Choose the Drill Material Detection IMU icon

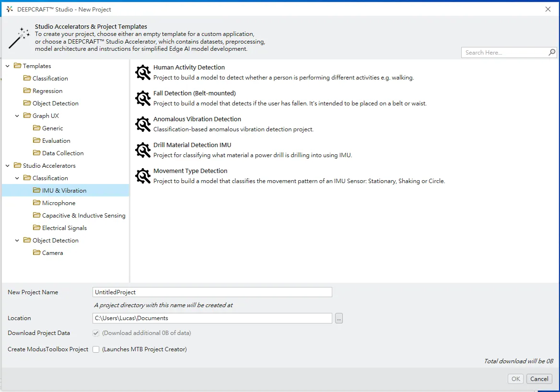[143, 150]
